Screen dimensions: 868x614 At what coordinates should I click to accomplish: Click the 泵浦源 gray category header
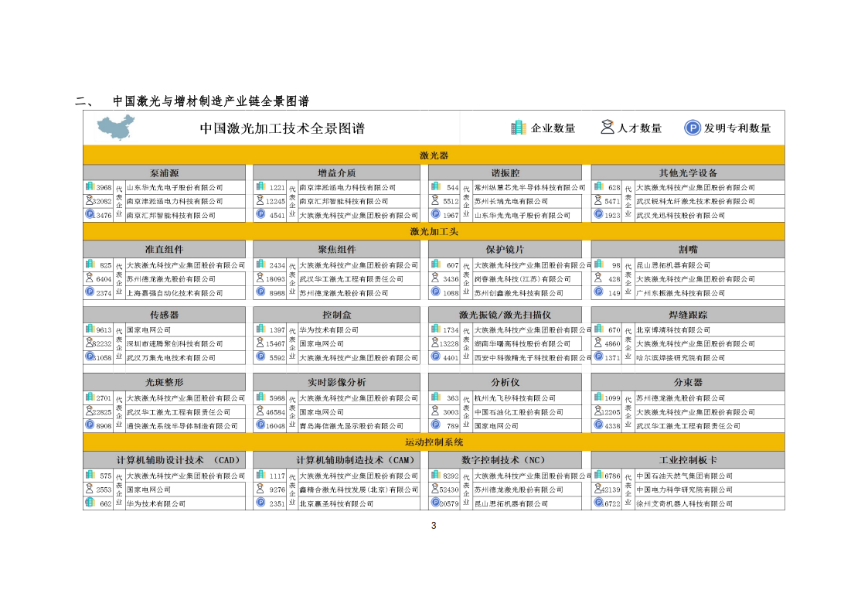pyautogui.click(x=164, y=173)
